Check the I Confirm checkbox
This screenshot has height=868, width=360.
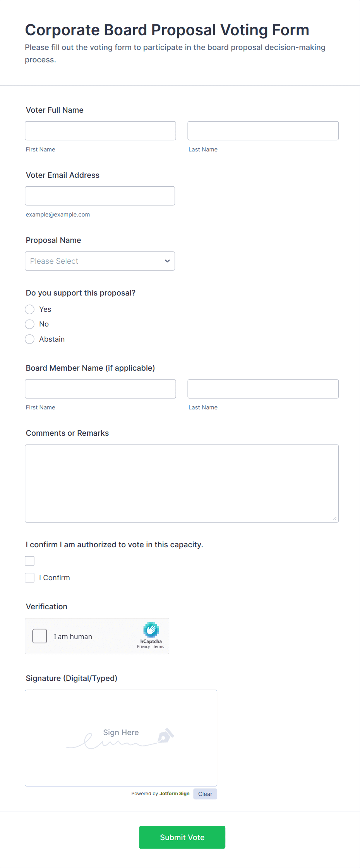[30, 578]
